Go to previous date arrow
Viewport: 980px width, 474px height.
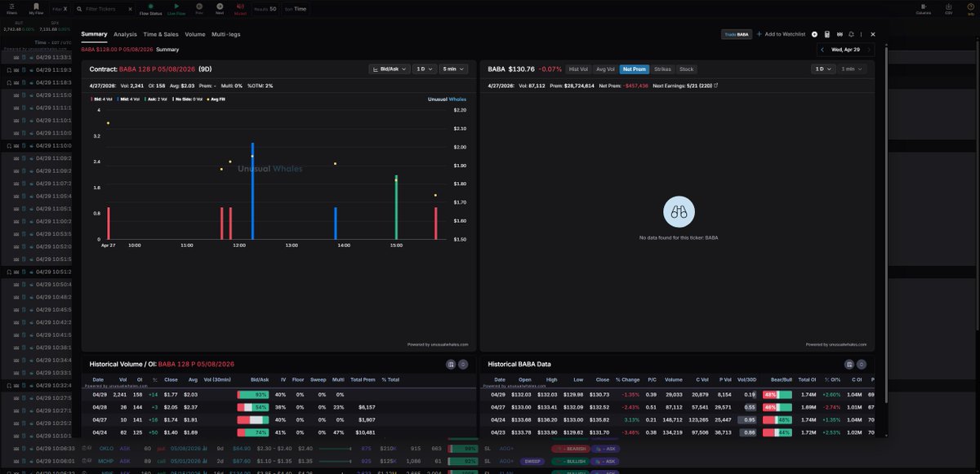[x=823, y=49]
